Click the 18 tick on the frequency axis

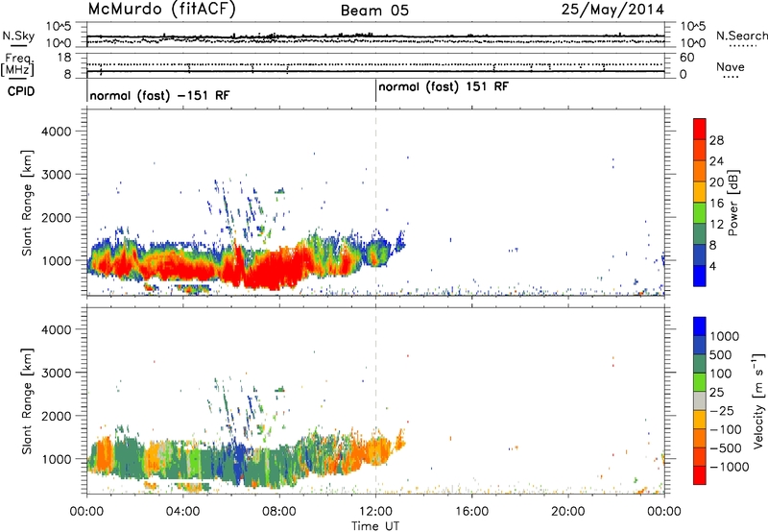click(x=63, y=58)
